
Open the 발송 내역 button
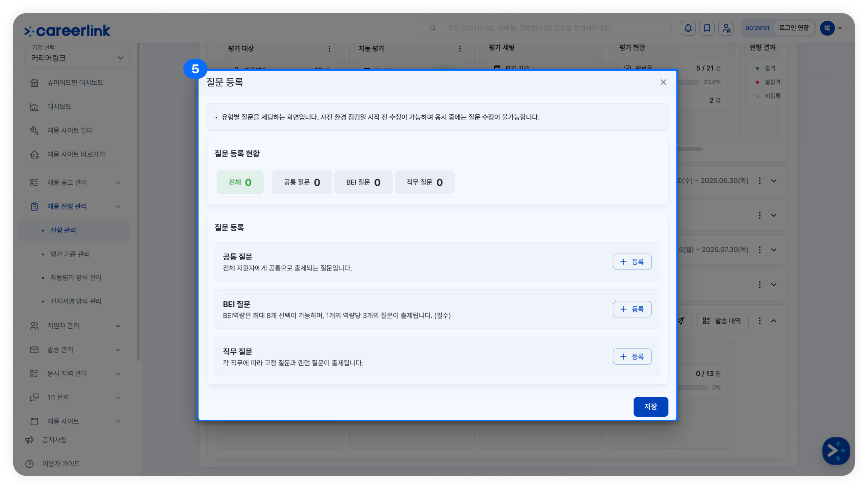[x=722, y=321]
